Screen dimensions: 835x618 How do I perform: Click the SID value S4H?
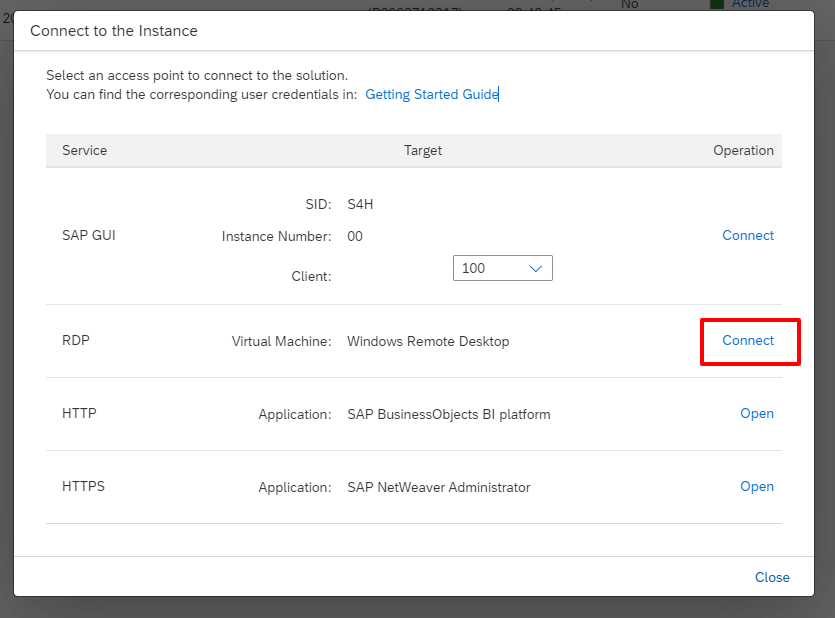360,205
